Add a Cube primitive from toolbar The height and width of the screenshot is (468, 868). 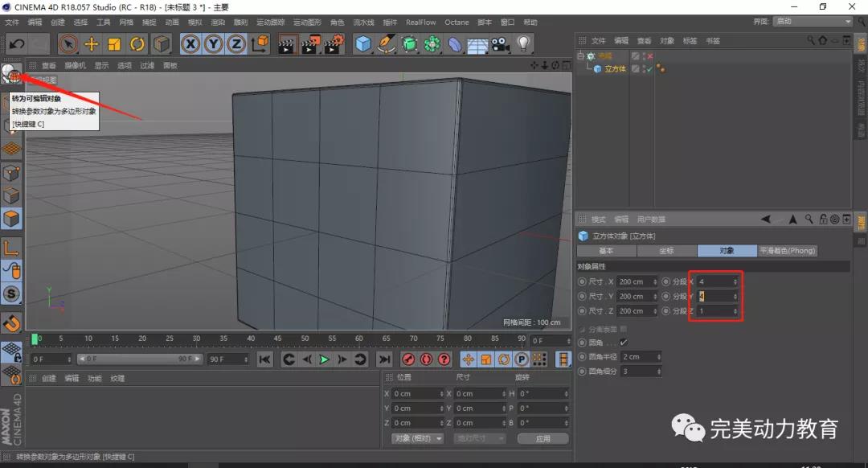pos(364,44)
